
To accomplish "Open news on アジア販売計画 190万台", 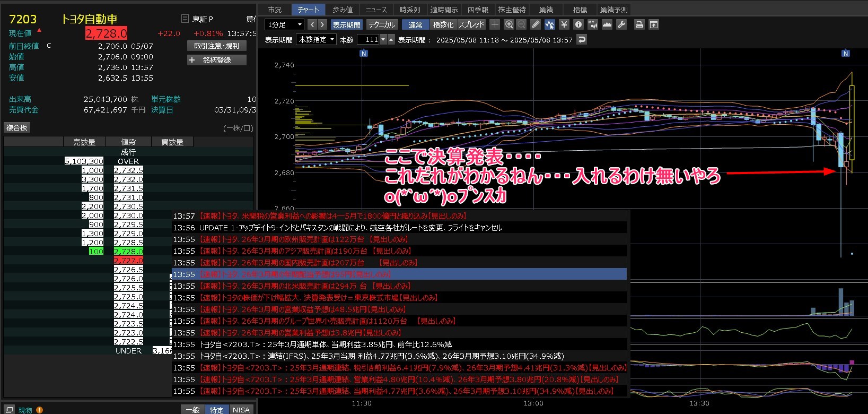I will 399,251.
